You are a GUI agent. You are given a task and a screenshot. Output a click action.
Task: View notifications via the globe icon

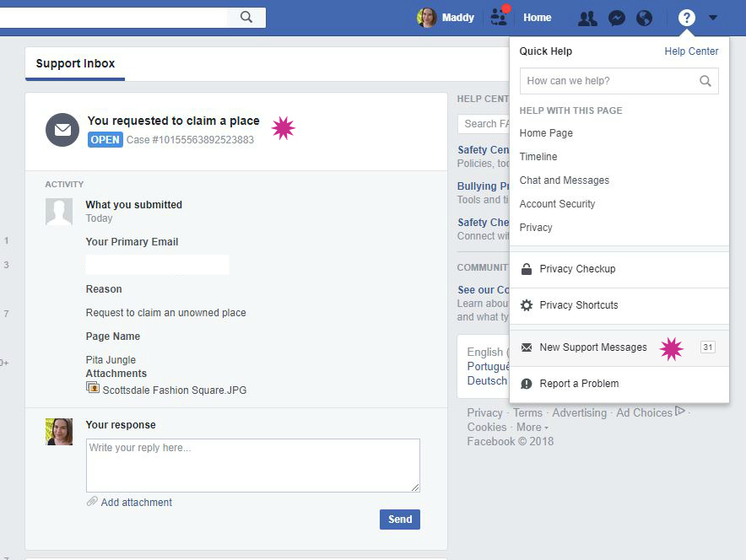(x=644, y=17)
